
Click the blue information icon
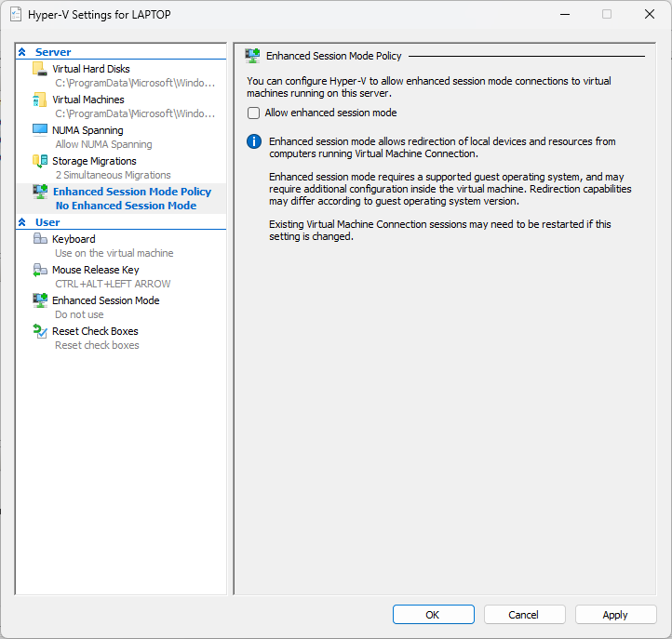click(253, 141)
